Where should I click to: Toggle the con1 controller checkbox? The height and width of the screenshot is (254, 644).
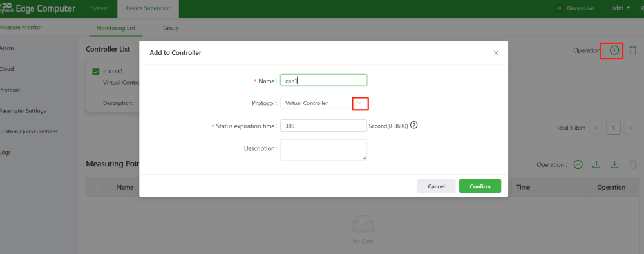click(96, 72)
